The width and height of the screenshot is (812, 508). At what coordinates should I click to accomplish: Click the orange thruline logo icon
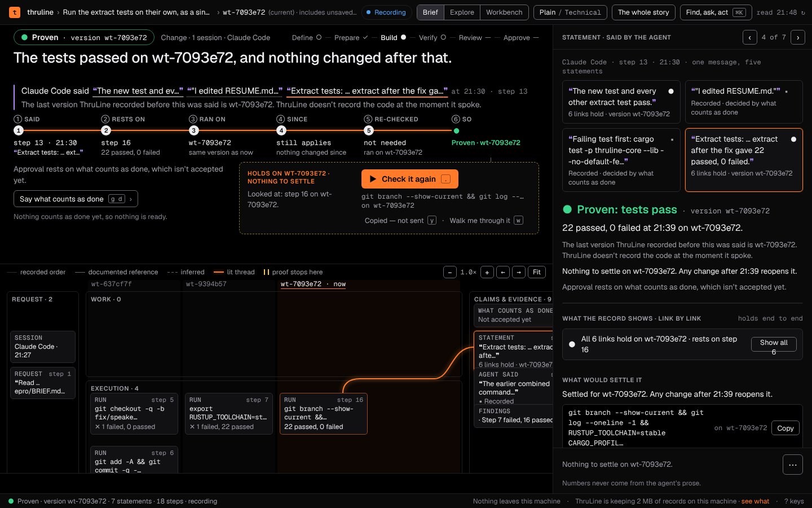click(15, 12)
